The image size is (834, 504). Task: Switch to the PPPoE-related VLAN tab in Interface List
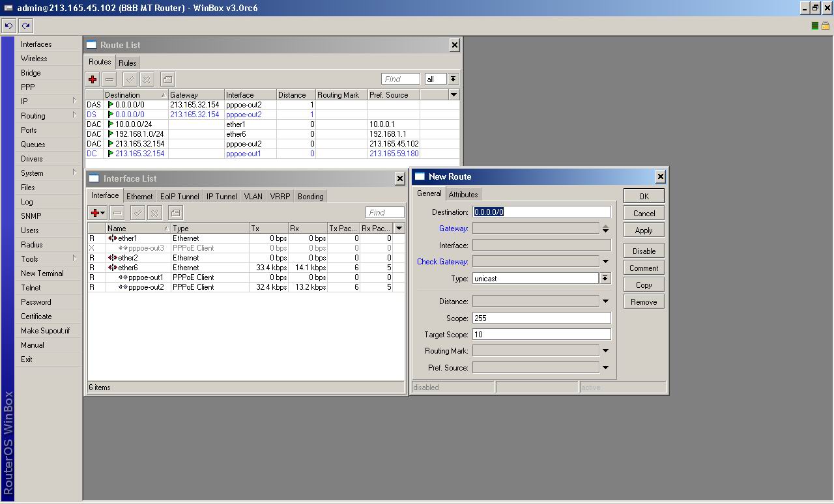click(x=253, y=196)
